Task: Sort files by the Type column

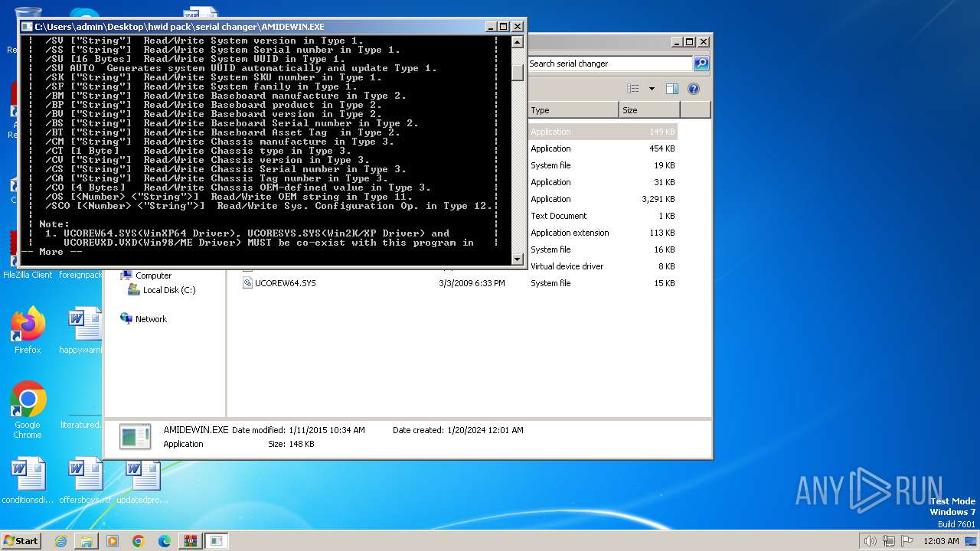Action: [573, 110]
